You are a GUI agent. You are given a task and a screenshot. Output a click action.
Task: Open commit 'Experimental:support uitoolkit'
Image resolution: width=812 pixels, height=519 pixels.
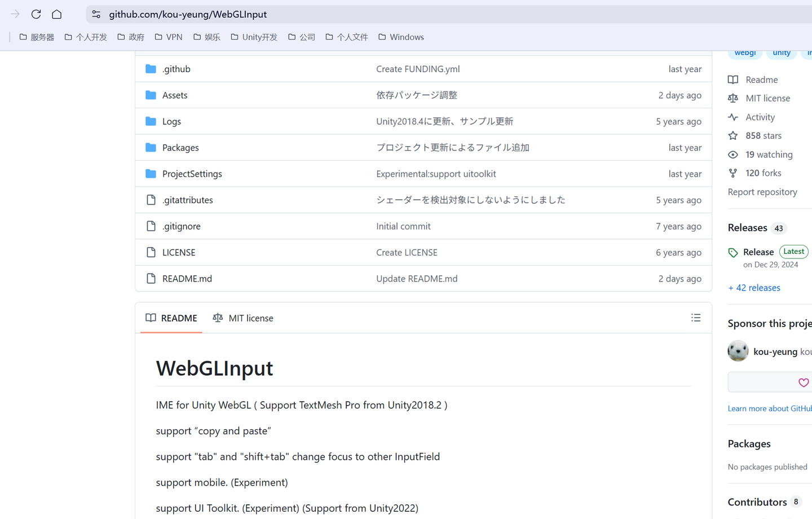(x=436, y=174)
